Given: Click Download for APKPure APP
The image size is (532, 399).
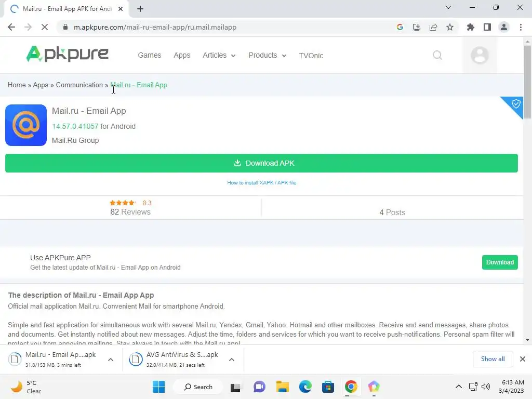Looking at the screenshot, I should pyautogui.click(x=500, y=262).
